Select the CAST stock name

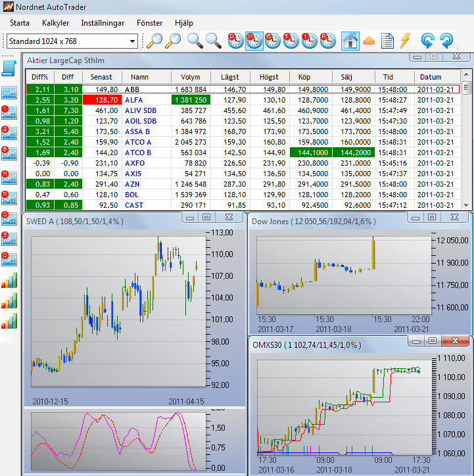(x=134, y=206)
